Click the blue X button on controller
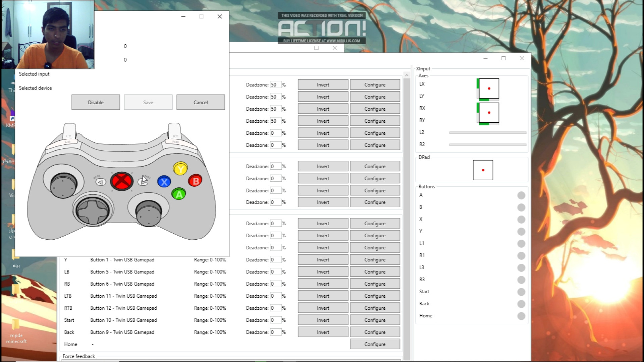Image resolution: width=644 pixels, height=362 pixels. tap(164, 182)
